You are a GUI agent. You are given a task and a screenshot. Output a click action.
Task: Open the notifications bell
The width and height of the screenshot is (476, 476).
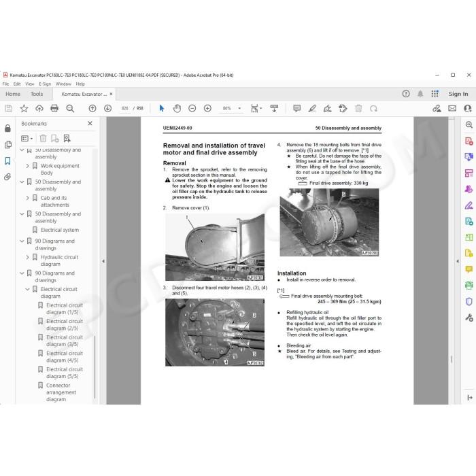point(420,94)
